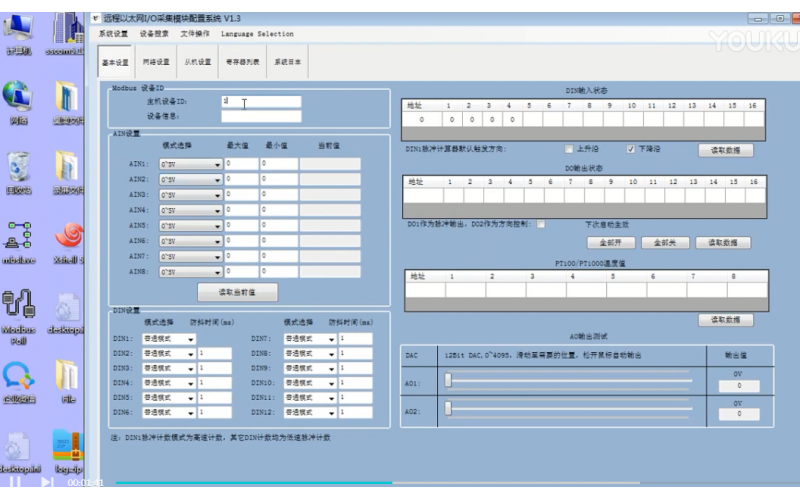This screenshot has width=800, height=500.
Task: Uncheck the 下降沿 falling edge checkbox
Action: [630, 149]
